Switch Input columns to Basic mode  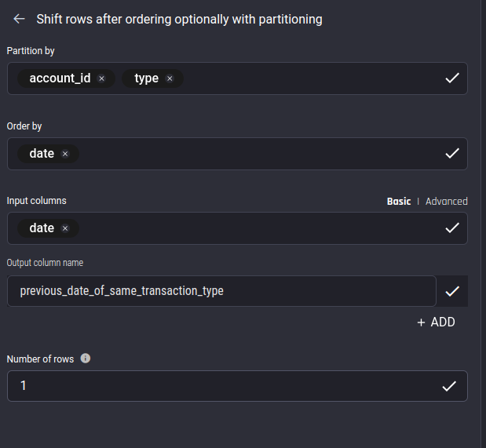(399, 202)
